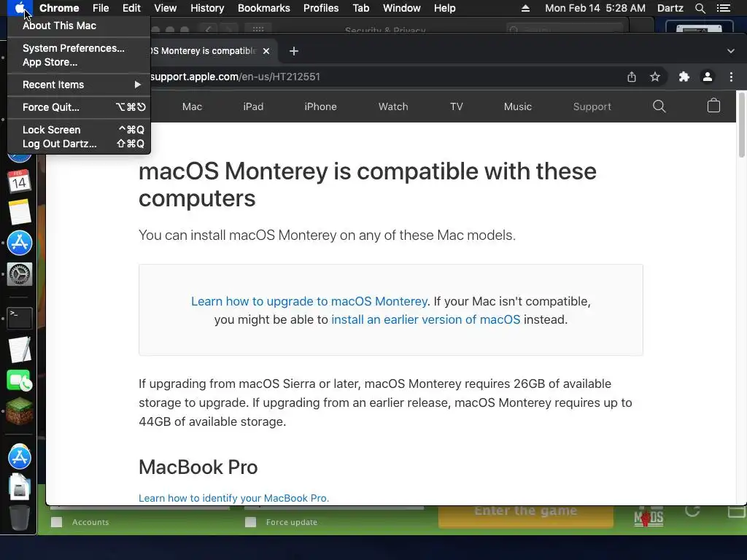Click the eject icon in menu bar
This screenshot has height=560, width=747.
click(525, 8)
